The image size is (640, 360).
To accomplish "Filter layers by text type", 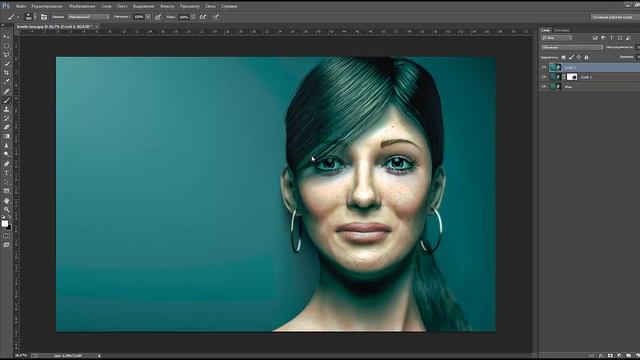I will point(611,38).
